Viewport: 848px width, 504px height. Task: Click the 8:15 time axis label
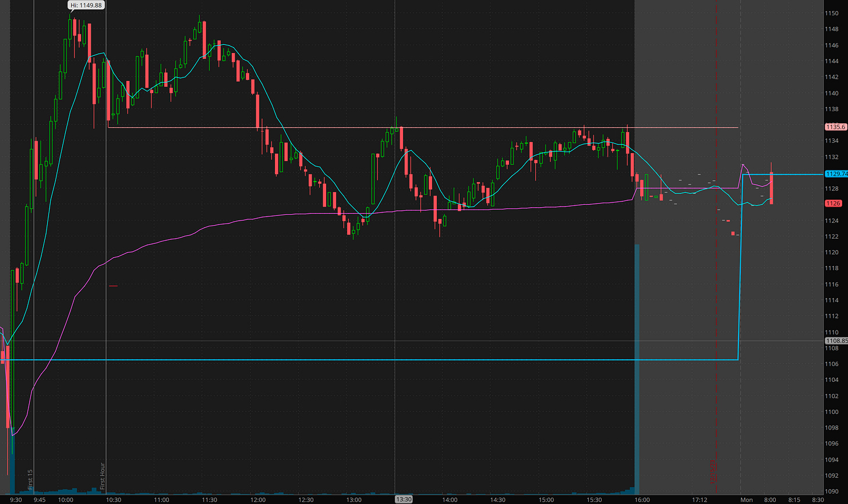click(x=794, y=499)
